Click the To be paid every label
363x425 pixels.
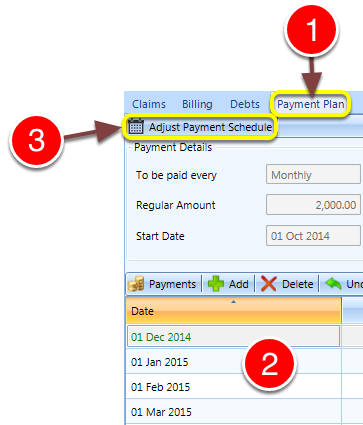point(176,175)
